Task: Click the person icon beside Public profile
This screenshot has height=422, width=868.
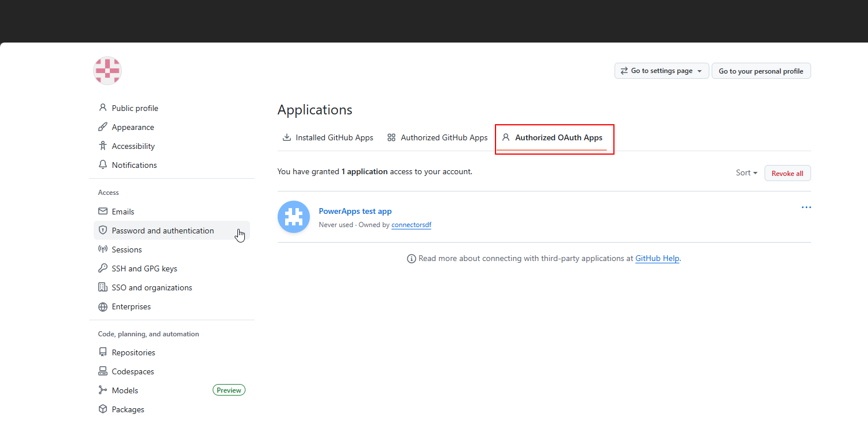Action: point(103,108)
